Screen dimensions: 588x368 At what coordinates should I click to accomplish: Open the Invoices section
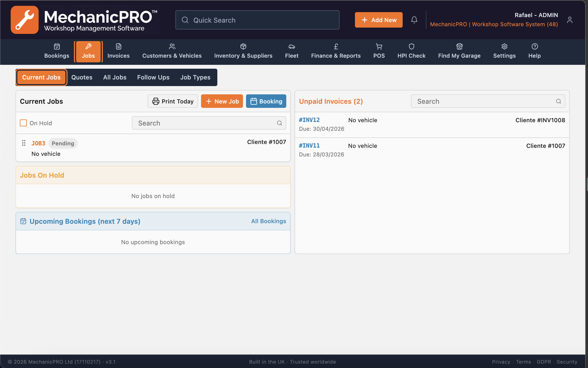119,51
